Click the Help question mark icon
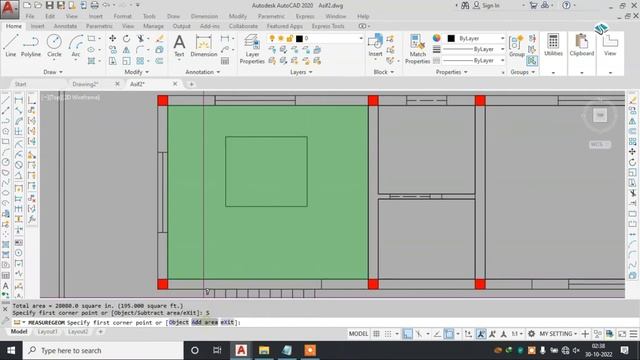 (x=566, y=5)
